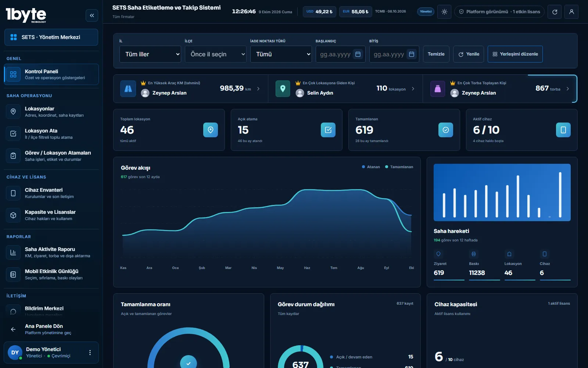
Task: Click the Mobil Etkinlik Günlüğü icon
Action: [13, 275]
